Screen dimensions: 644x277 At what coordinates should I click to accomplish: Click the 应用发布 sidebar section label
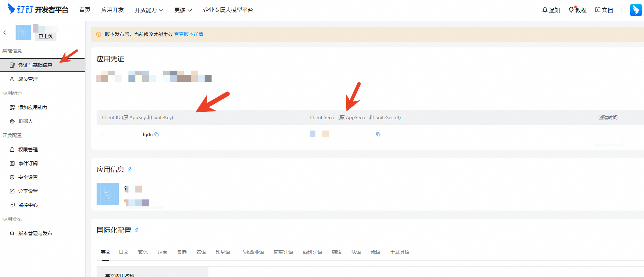[x=12, y=219]
